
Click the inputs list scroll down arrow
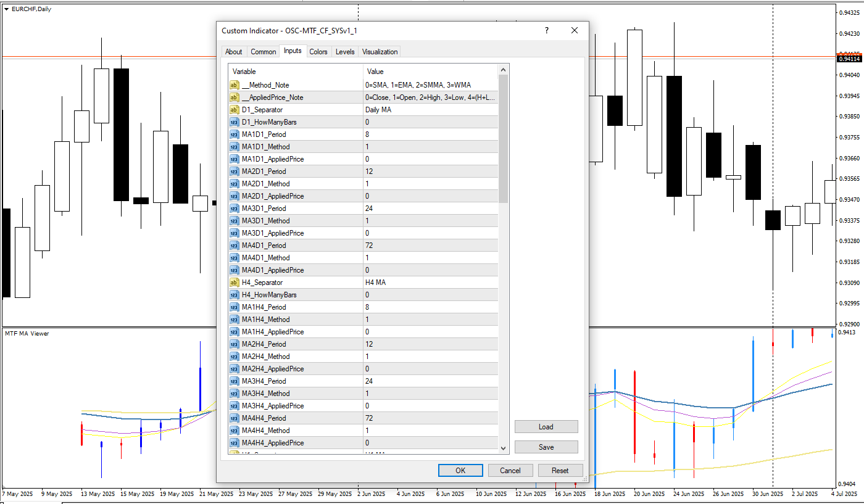pos(504,448)
